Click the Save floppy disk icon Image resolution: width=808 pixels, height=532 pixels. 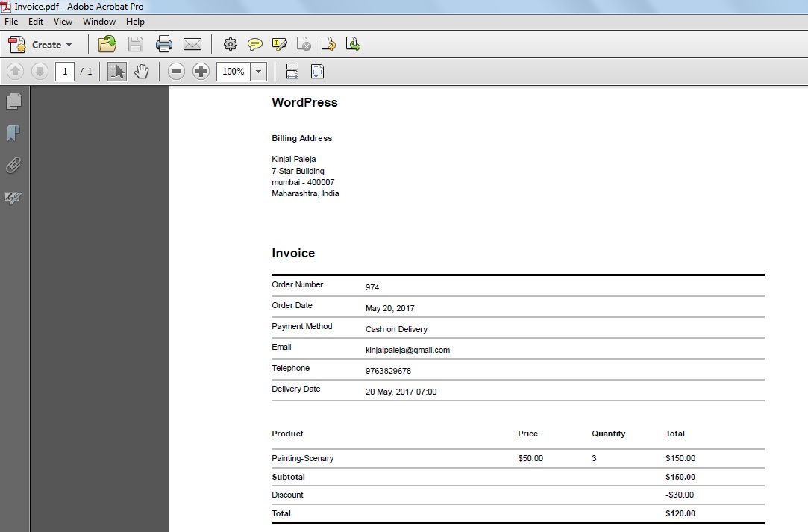136,44
